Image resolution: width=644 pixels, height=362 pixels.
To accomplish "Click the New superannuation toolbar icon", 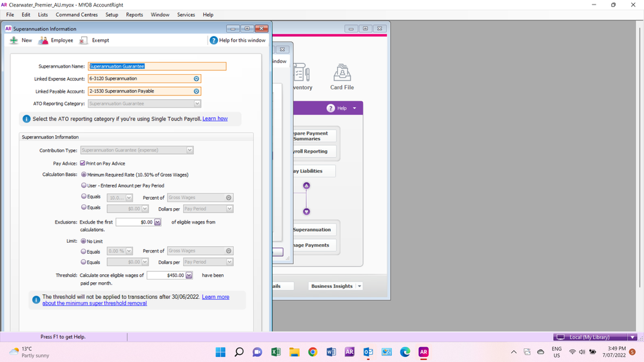I will [14, 41].
